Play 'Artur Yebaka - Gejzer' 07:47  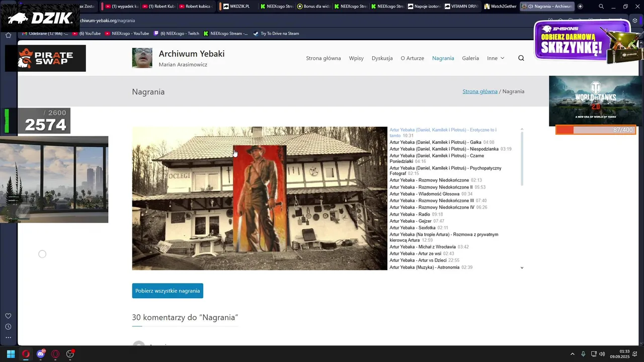(417, 221)
